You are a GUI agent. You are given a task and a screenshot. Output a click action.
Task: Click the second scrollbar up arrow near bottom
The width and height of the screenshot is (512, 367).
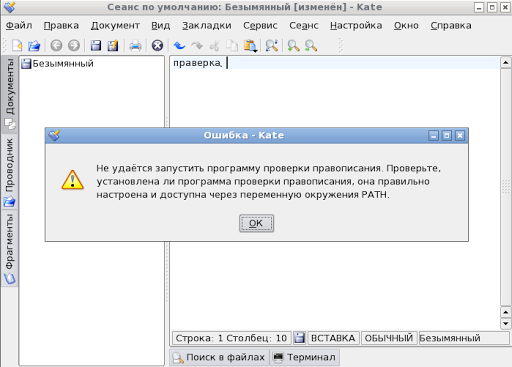[x=505, y=312]
